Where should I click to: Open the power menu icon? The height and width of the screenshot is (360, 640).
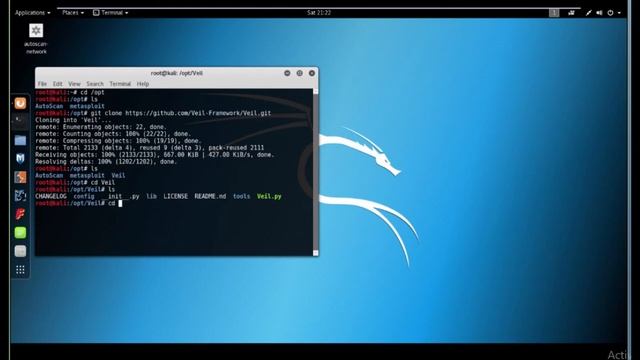click(610, 13)
